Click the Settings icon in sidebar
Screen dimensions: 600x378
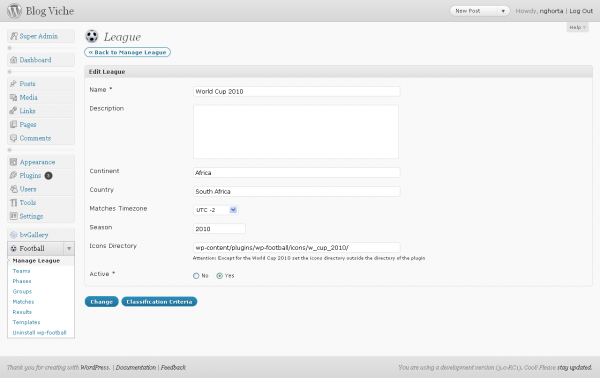coord(13,216)
